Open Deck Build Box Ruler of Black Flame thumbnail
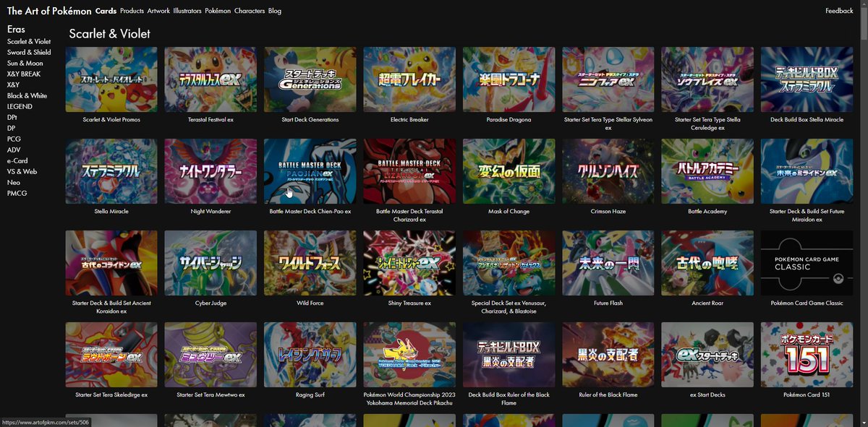 pos(509,355)
